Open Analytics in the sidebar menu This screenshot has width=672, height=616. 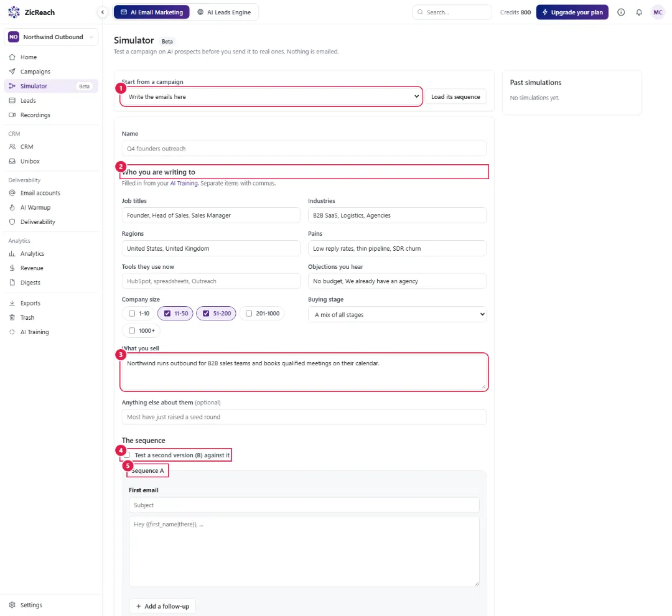51,254
